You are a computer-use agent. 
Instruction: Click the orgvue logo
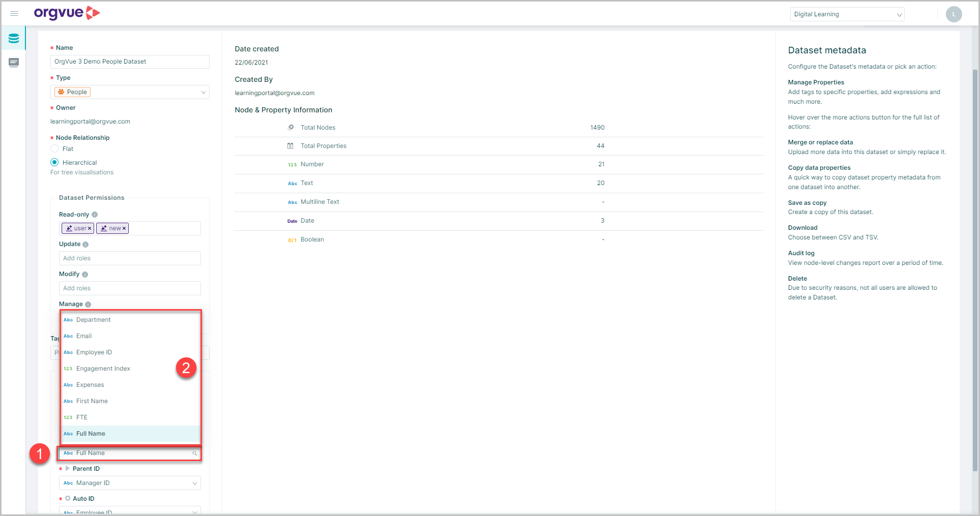[x=67, y=13]
